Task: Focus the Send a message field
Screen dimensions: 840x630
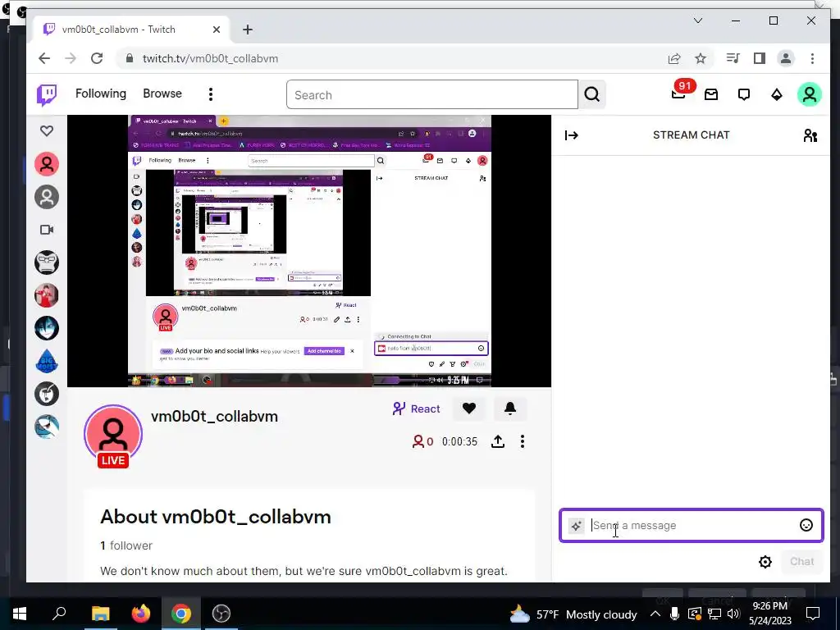Action: tap(691, 526)
